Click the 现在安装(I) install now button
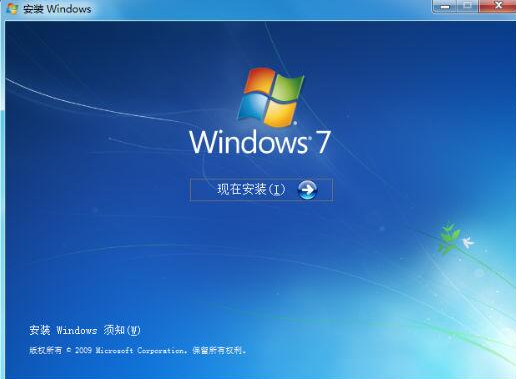Image resolution: width=516 pixels, height=379 pixels. point(261,190)
